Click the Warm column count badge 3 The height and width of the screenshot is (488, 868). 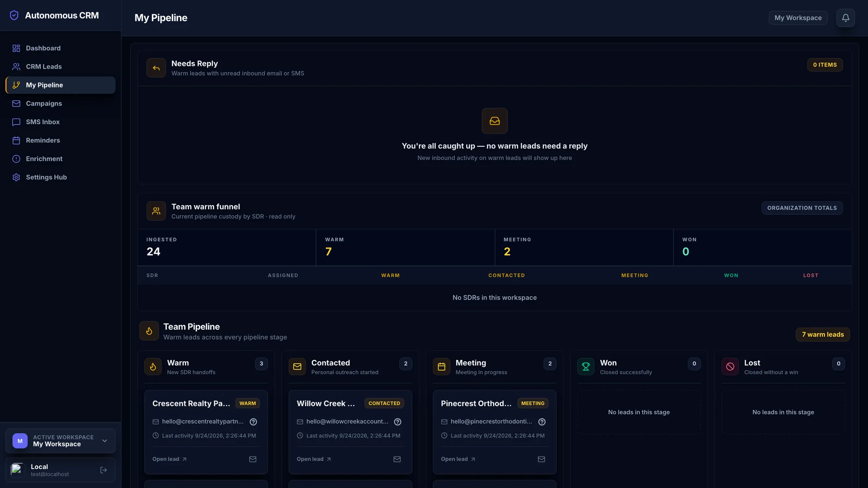coord(261,364)
